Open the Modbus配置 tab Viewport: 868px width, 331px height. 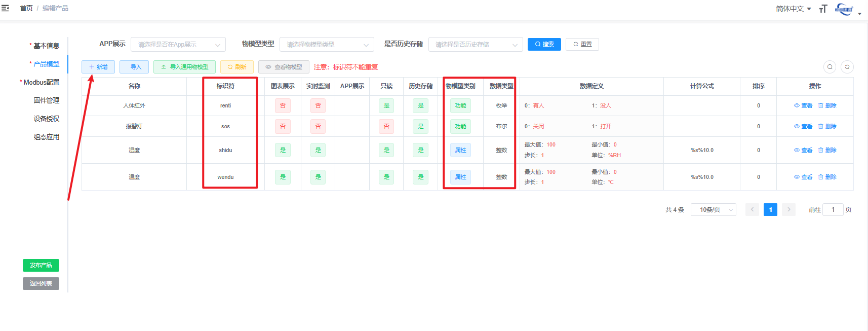pos(42,82)
